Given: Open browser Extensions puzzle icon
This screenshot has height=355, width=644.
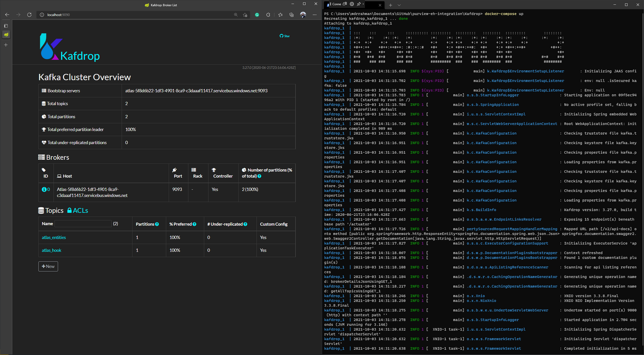Looking at the screenshot, I should pyautogui.click(x=268, y=15).
